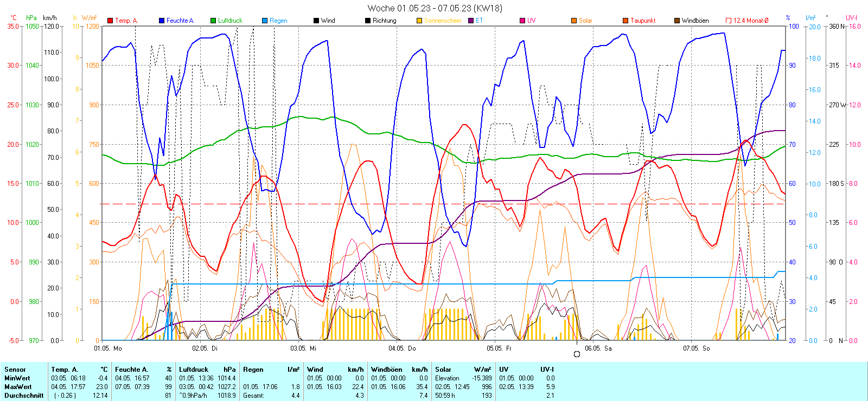The width and height of the screenshot is (868, 401).
Task: Click the '50:59 h' sunshine duration value
Action: (x=445, y=396)
